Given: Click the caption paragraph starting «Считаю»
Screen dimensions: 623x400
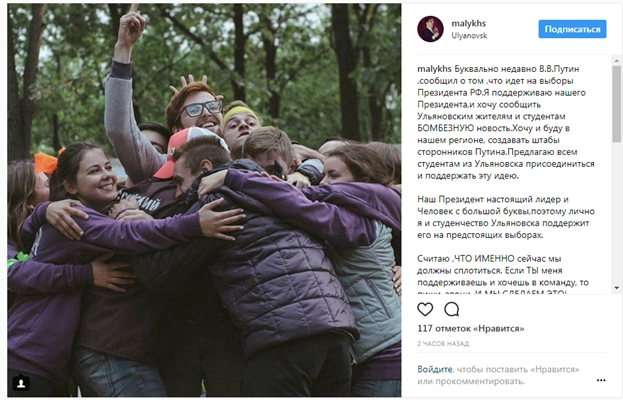Looking at the screenshot, I should point(503,276).
